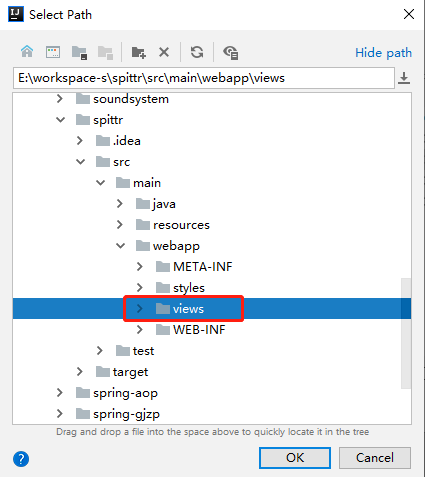Expand the META-INF folder

point(140,267)
